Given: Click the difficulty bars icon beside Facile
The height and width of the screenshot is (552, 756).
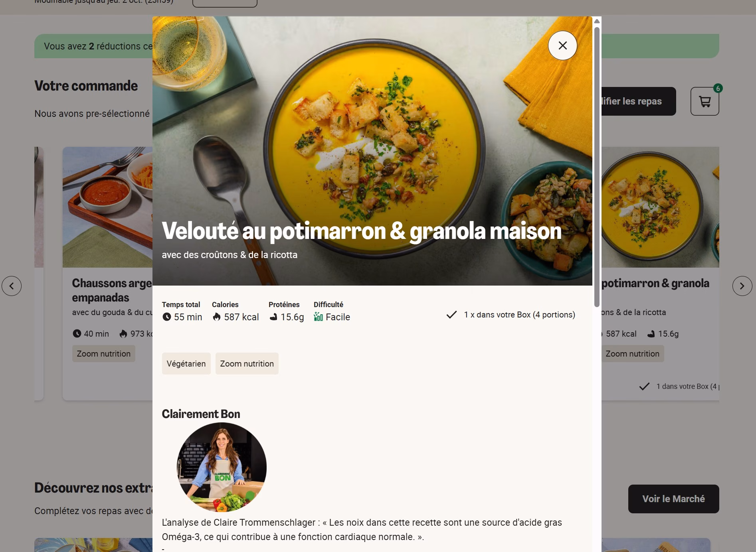Looking at the screenshot, I should [318, 317].
